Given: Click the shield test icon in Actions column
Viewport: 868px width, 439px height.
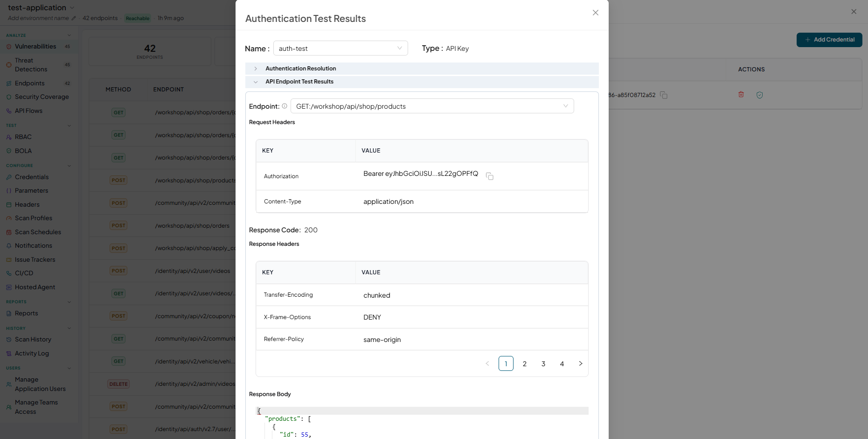Looking at the screenshot, I should (x=759, y=95).
